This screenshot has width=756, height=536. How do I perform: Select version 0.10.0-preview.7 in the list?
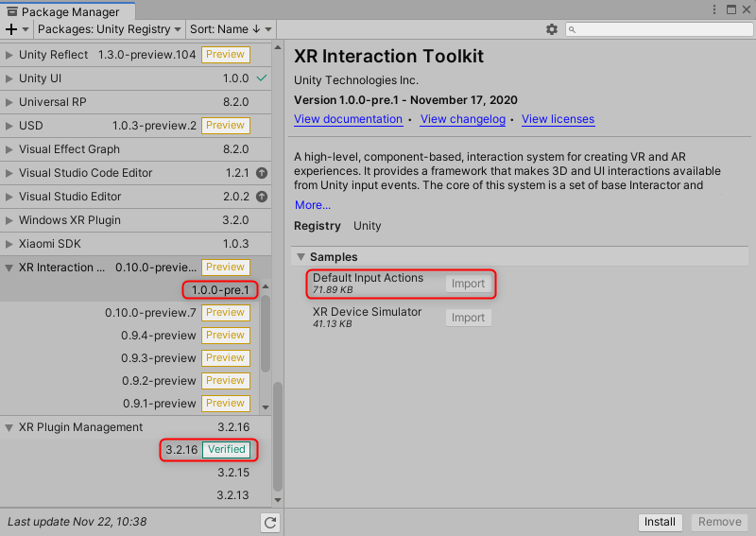tap(150, 313)
